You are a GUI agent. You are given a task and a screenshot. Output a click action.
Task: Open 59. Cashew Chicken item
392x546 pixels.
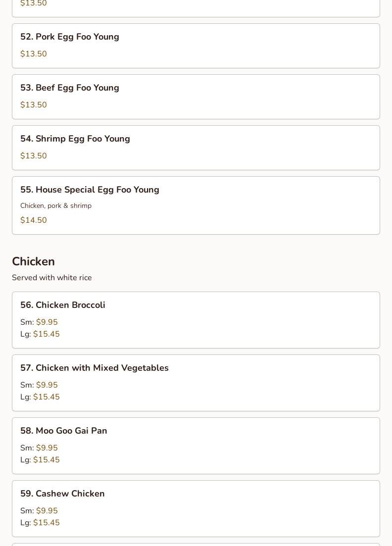coord(196,509)
